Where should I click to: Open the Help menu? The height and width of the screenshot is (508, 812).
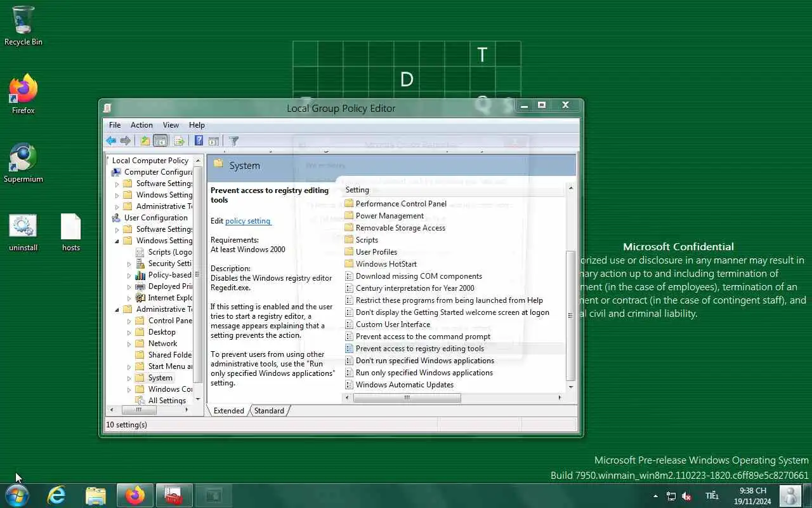click(x=197, y=125)
